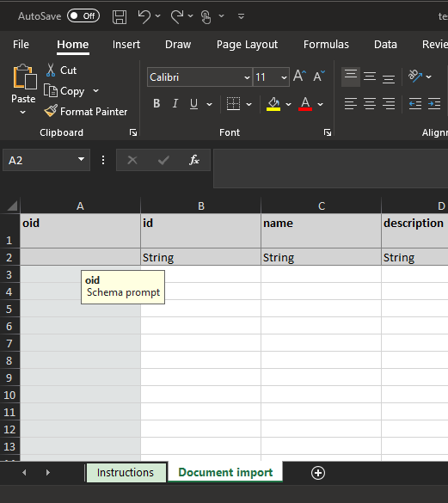Open Touch/Mouse Mode dropdown arrow
Viewport: 448px width, 503px height.
pos(222,15)
